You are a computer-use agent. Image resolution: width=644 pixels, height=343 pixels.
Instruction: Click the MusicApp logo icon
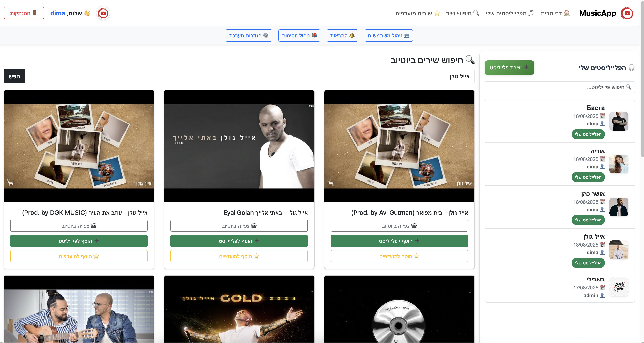pyautogui.click(x=627, y=13)
